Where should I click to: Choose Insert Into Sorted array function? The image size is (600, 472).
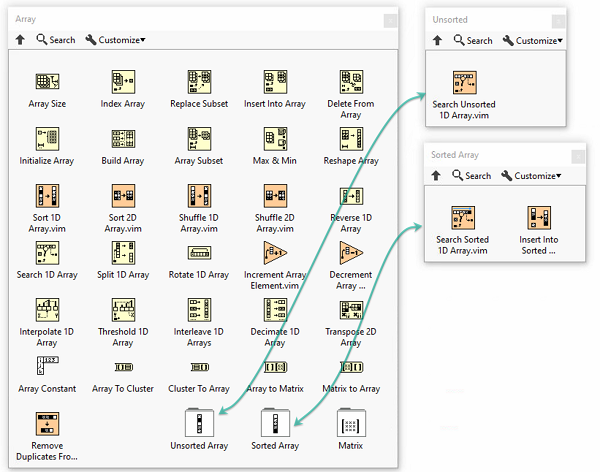click(539, 217)
